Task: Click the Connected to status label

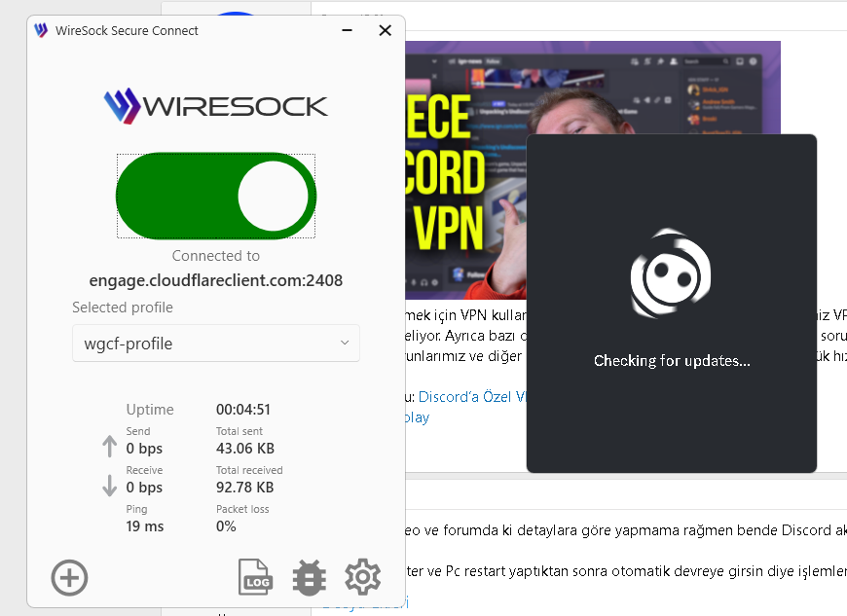Action: click(x=216, y=255)
